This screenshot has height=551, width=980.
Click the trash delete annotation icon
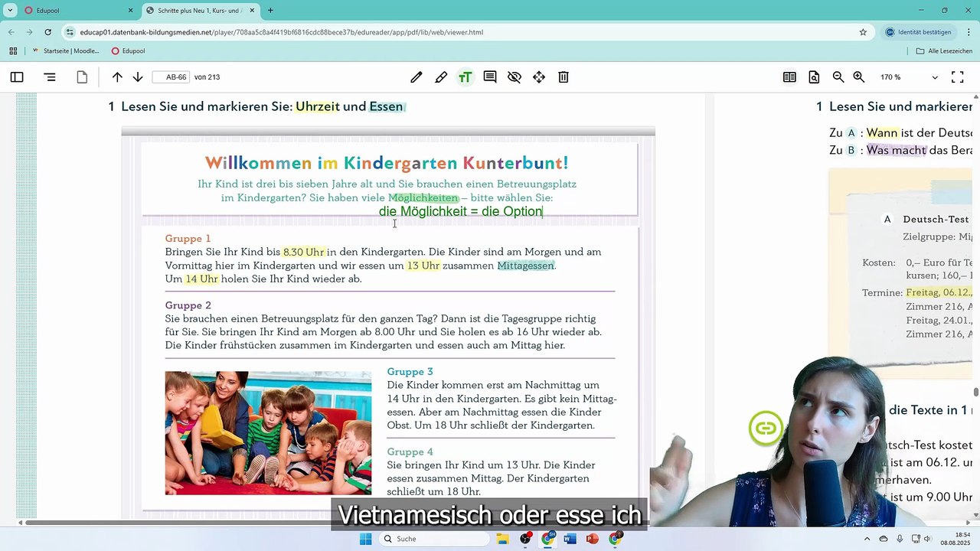point(563,77)
